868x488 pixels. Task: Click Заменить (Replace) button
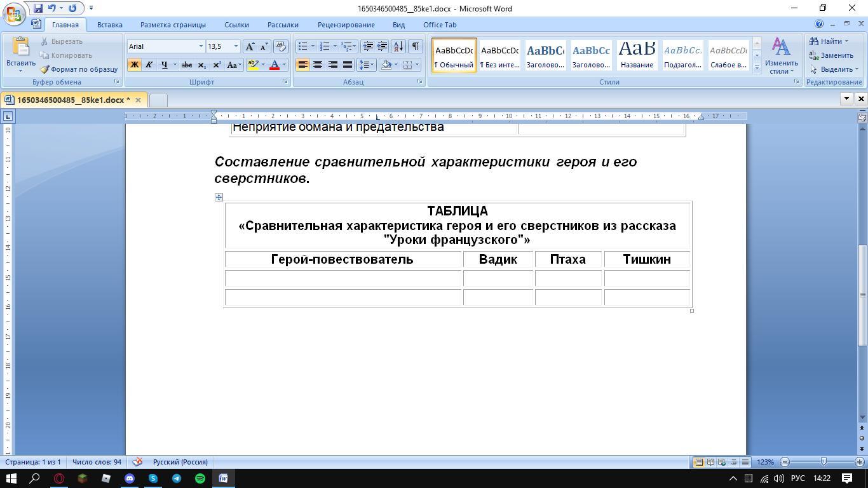pyautogui.click(x=832, y=55)
